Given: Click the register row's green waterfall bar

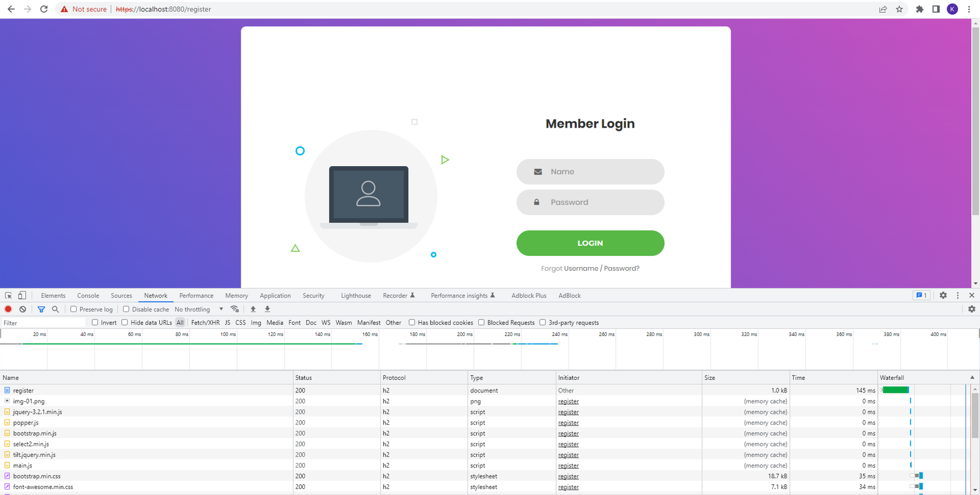Looking at the screenshot, I should pos(896,390).
